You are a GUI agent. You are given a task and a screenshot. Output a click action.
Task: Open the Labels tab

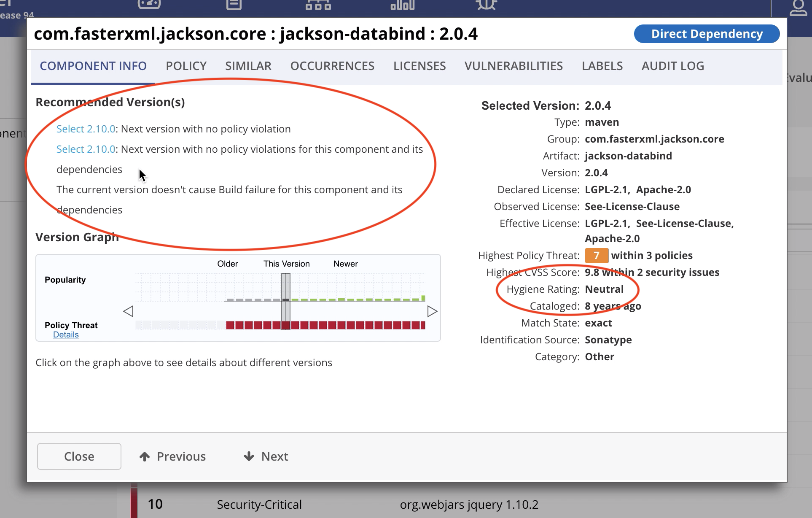[602, 66]
